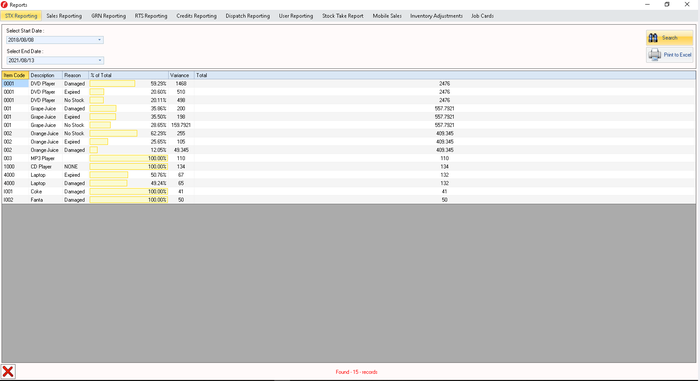Click the 49.24% bar for Laptop Damaged
Screen dimensions: 700x381
[108, 183]
